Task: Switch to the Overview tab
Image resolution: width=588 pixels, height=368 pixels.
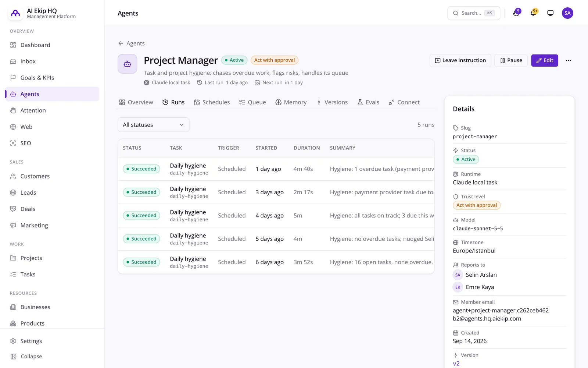Action: pyautogui.click(x=136, y=102)
